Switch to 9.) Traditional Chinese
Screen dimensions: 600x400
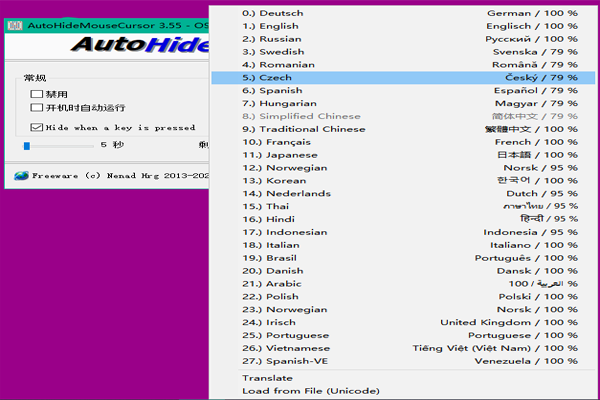click(403, 129)
